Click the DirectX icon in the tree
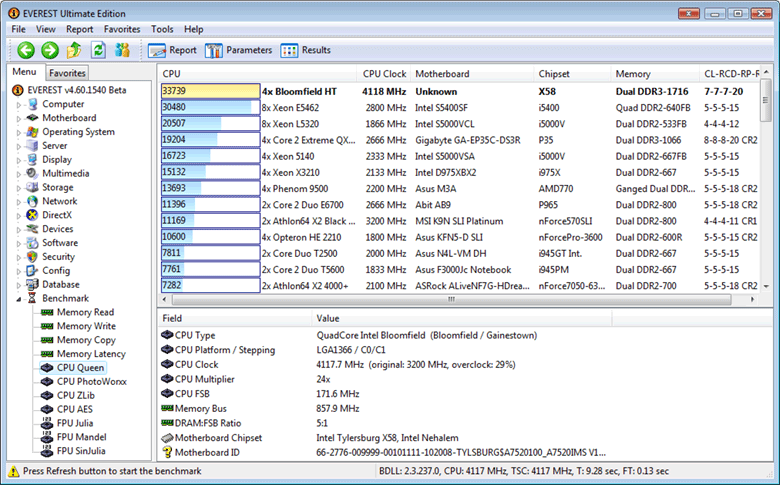The width and height of the screenshot is (780, 485). (33, 215)
